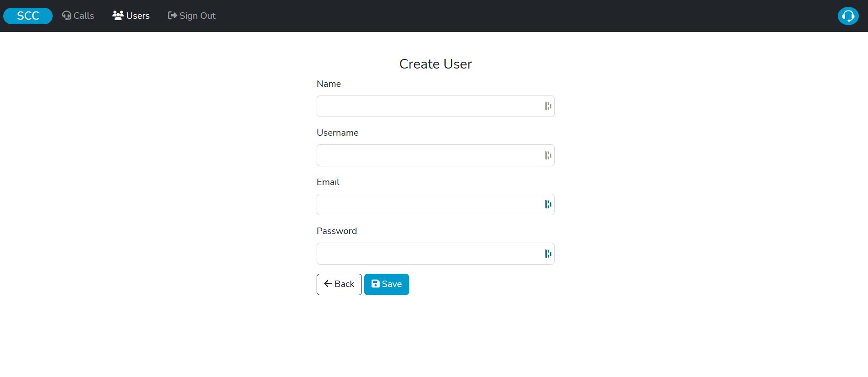Go to the Users section

131,16
